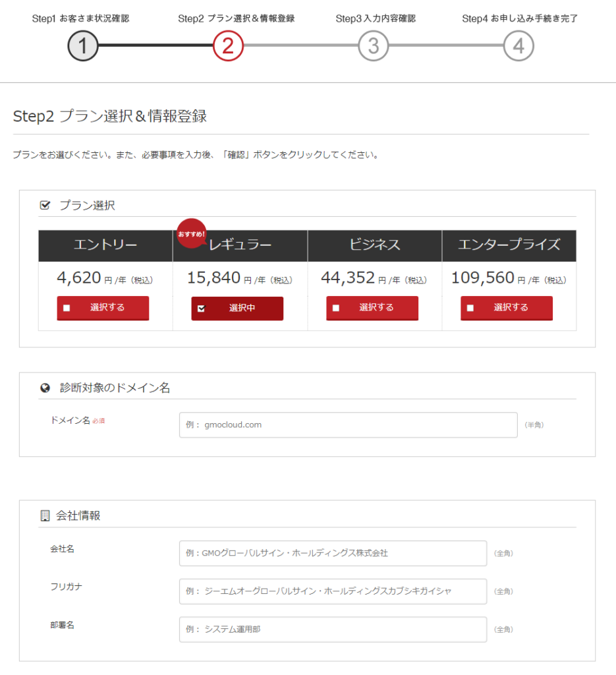Click the プラン選択 checkmark header icon
Image resolution: width=616 pixels, height=675 pixels.
pyautogui.click(x=45, y=206)
